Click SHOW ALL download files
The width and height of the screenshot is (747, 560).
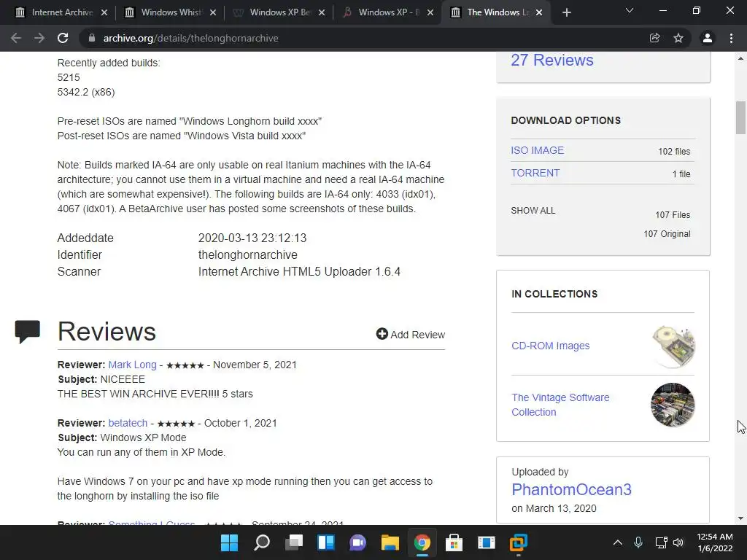point(533,211)
